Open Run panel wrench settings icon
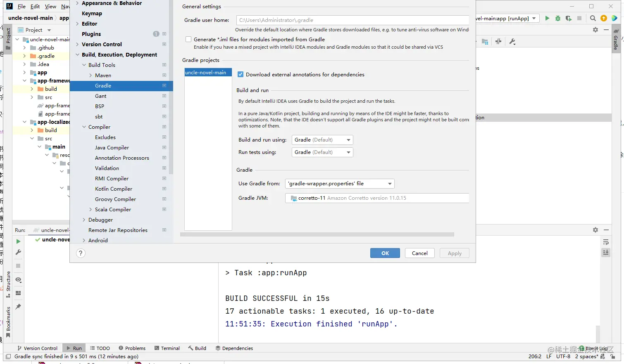This screenshot has height=364, width=624. coord(18,252)
